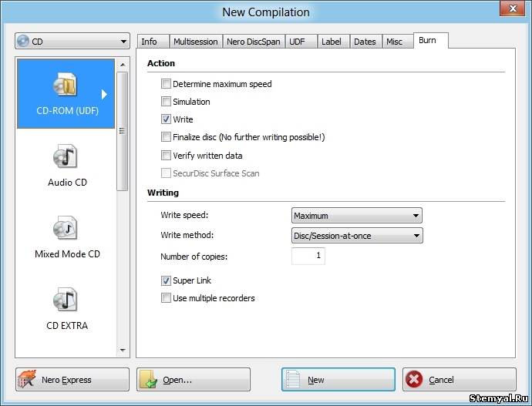Click the disc icon in the CD dropdown

23,41
